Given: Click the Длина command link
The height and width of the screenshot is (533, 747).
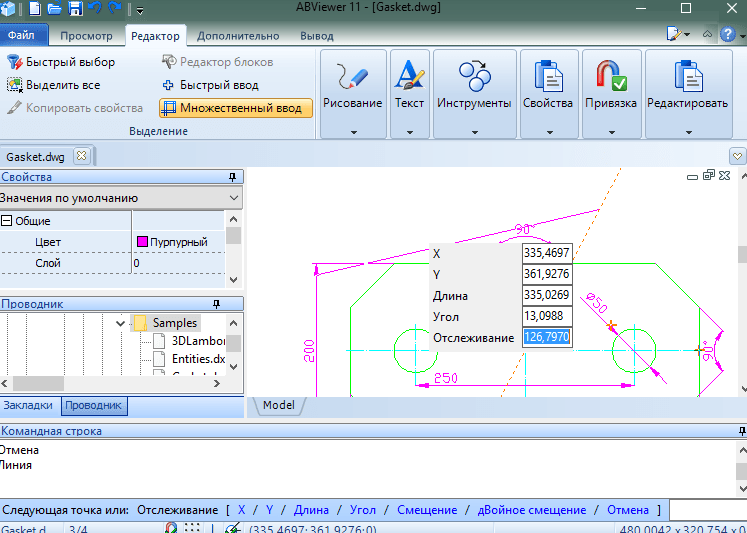Looking at the screenshot, I should point(311,510).
